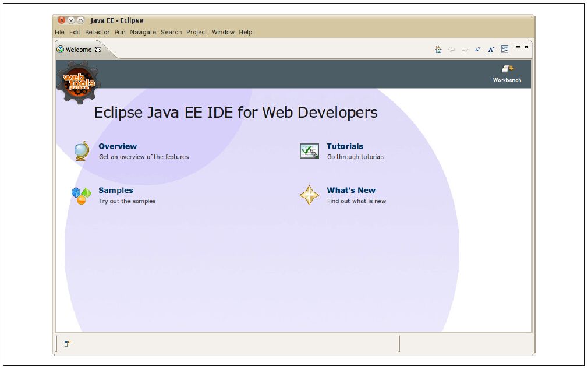The image size is (588, 369).
Task: Open the Search menu
Action: point(171,32)
